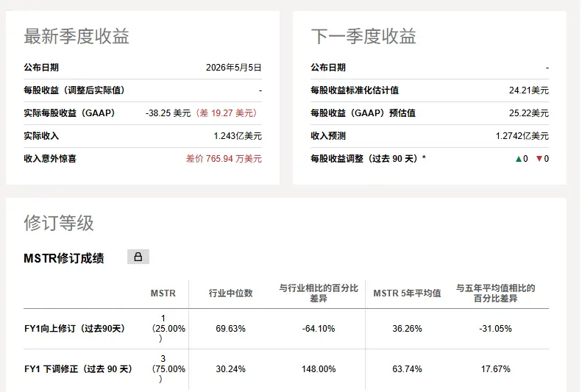The image size is (582, 392).
Task: Select actual revenue 1.243亿美元
Action: point(238,136)
